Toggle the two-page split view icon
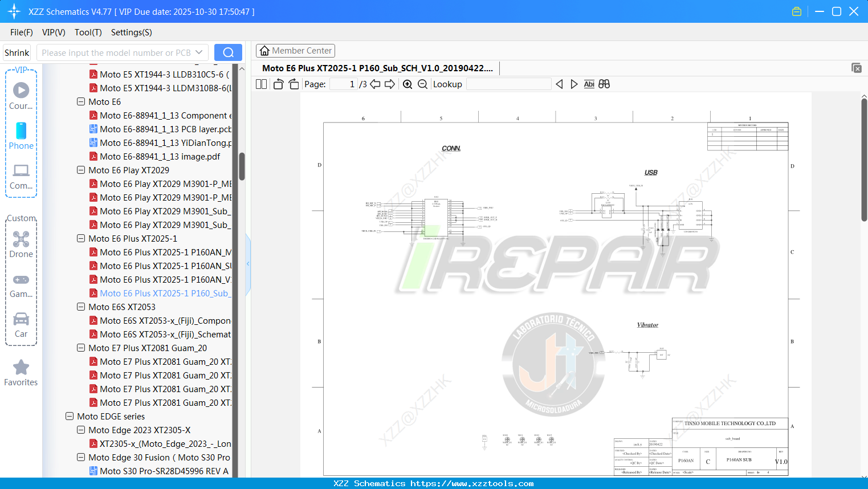The width and height of the screenshot is (868, 489). point(261,84)
